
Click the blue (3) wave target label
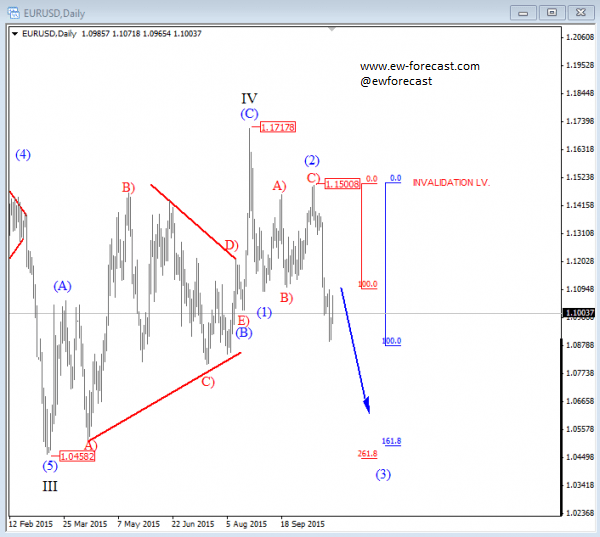(x=384, y=474)
